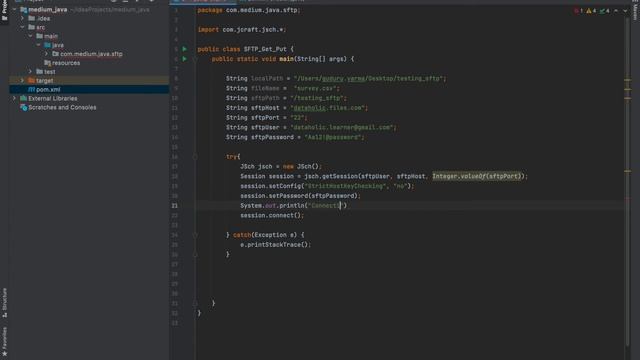Expand the test folder
Screen dimensions: 640x360
coord(31,72)
